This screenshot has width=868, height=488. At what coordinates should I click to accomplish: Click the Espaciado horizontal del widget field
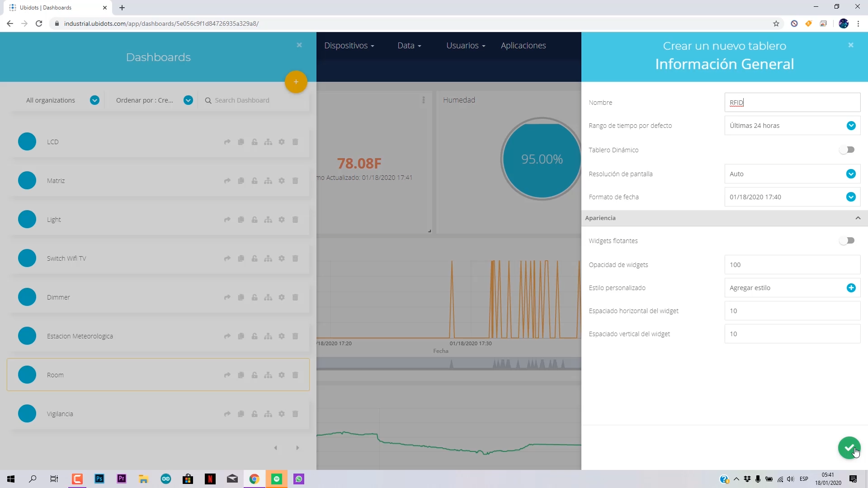792,311
